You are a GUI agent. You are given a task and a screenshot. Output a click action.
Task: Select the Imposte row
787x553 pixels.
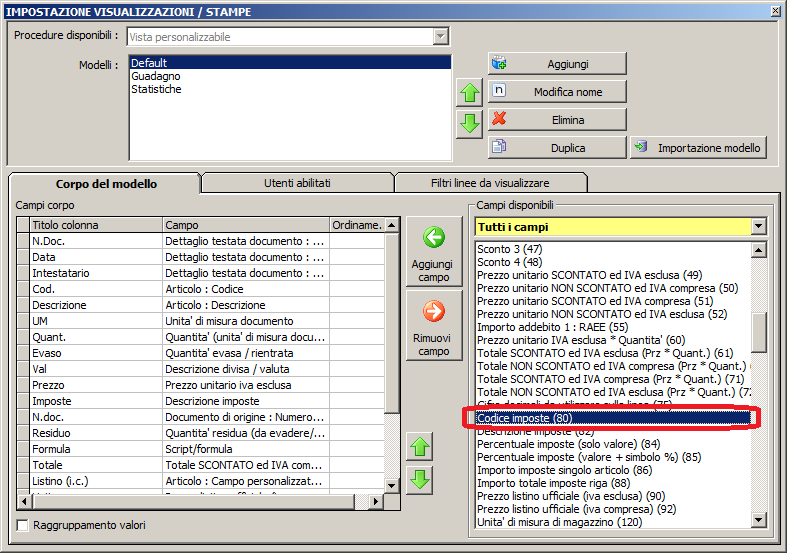point(201,401)
